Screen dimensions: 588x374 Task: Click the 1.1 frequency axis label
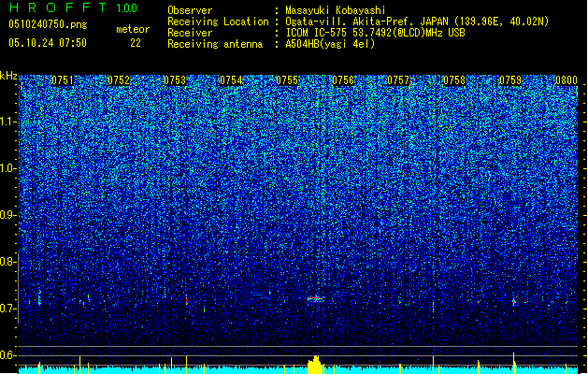[x=7, y=122]
